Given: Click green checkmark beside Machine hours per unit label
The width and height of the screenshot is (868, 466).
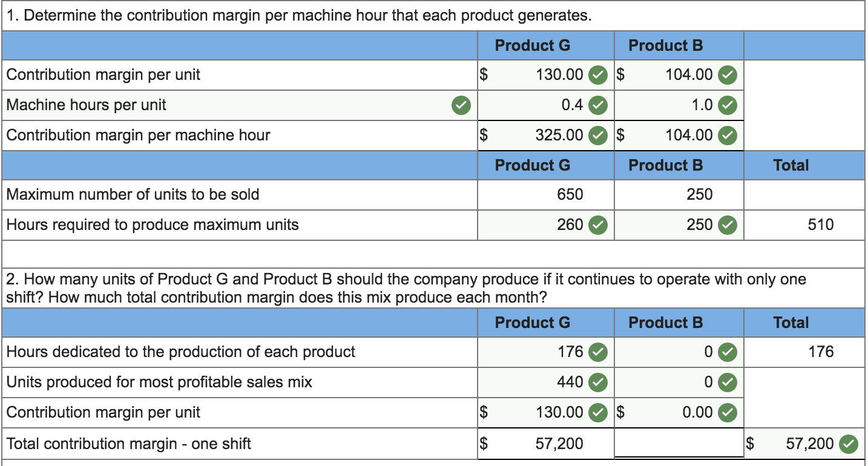Looking at the screenshot, I should (461, 105).
